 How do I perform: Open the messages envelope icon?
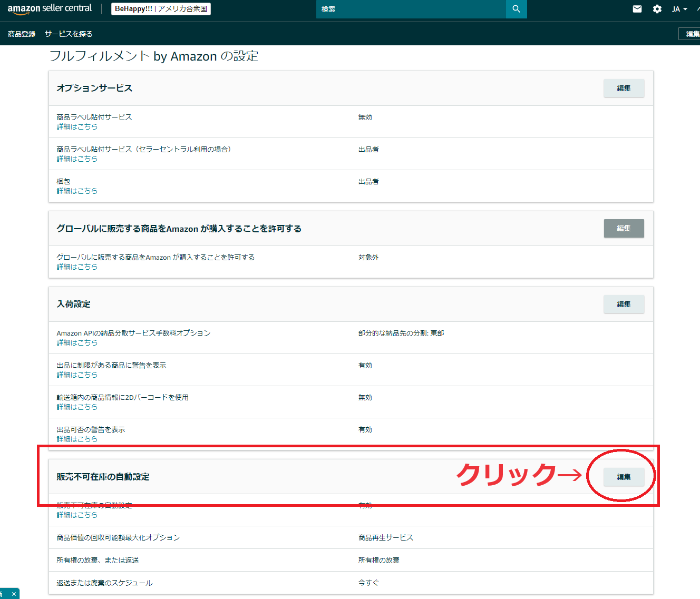click(x=637, y=9)
